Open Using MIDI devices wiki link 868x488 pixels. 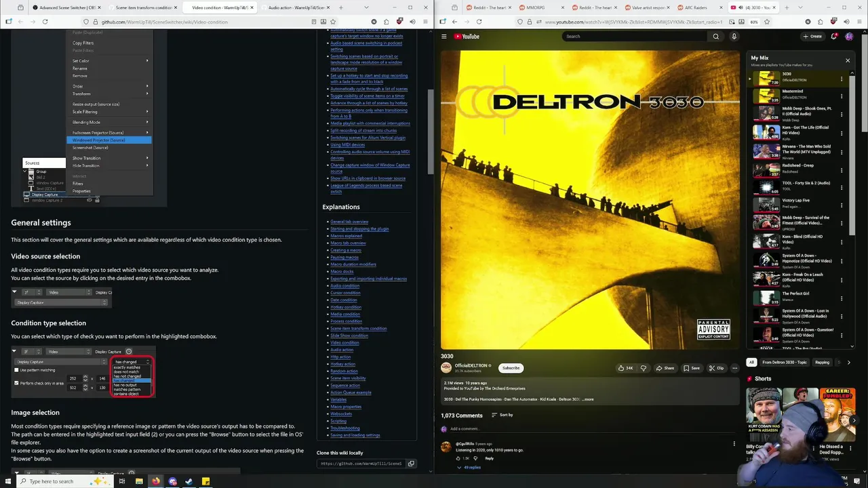click(x=347, y=144)
